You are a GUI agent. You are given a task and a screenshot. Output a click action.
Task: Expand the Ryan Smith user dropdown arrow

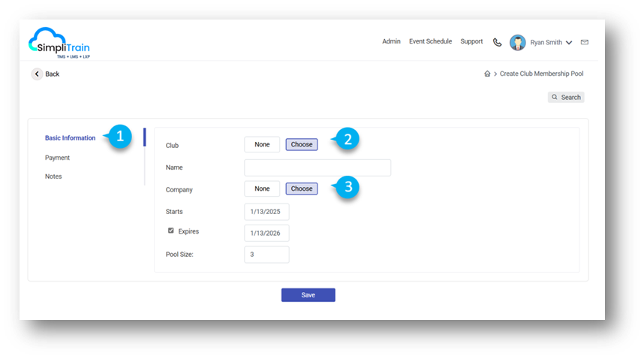click(569, 42)
